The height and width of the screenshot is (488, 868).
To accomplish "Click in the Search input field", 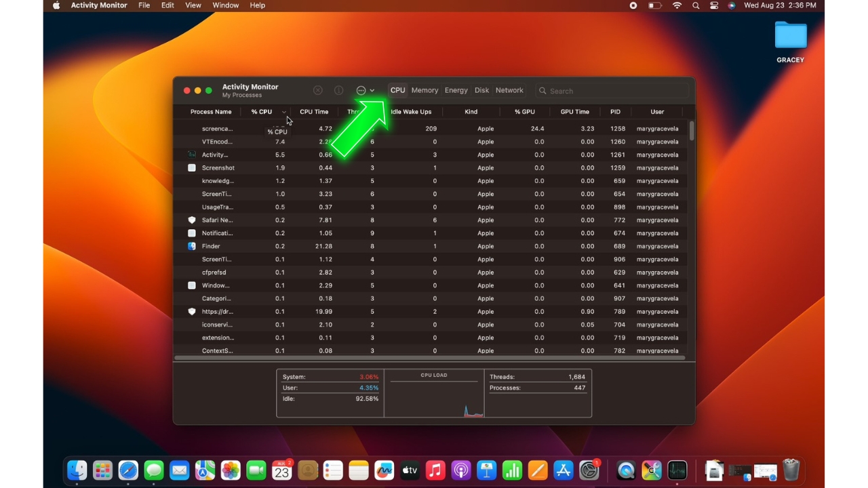I will 611,91.
